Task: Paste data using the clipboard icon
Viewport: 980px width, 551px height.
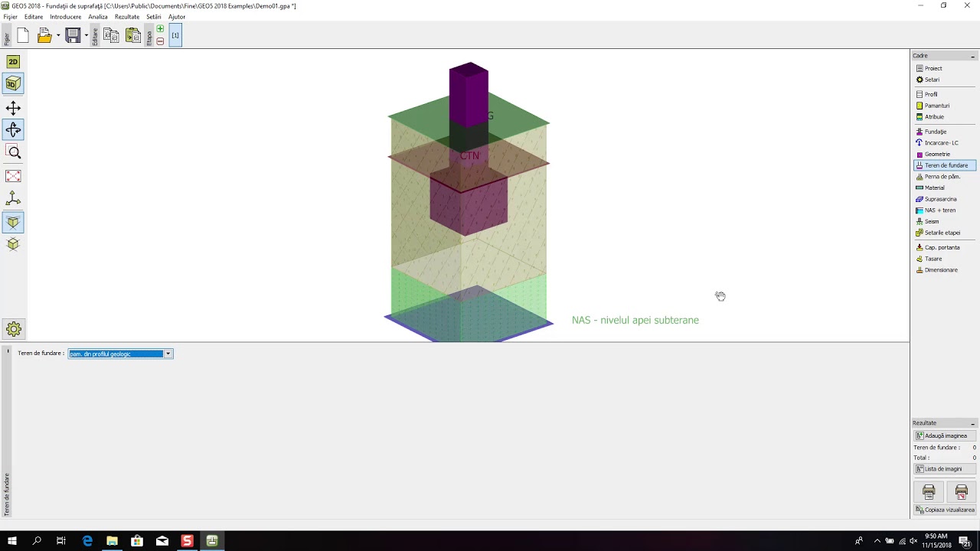Action: tap(132, 35)
